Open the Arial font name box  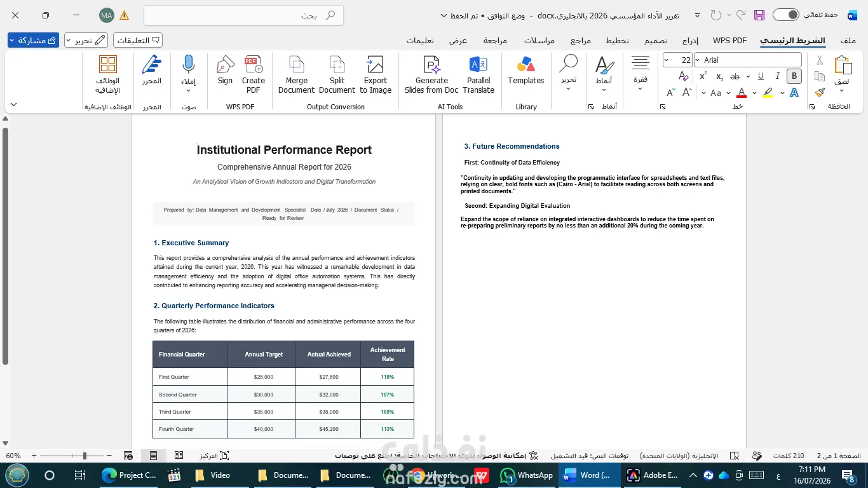tap(748, 60)
